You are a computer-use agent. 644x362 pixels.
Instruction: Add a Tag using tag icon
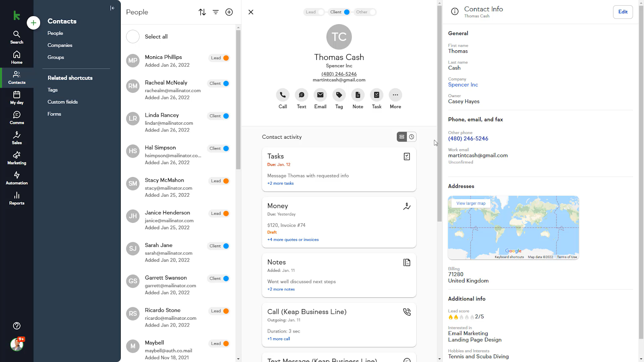pos(339,95)
